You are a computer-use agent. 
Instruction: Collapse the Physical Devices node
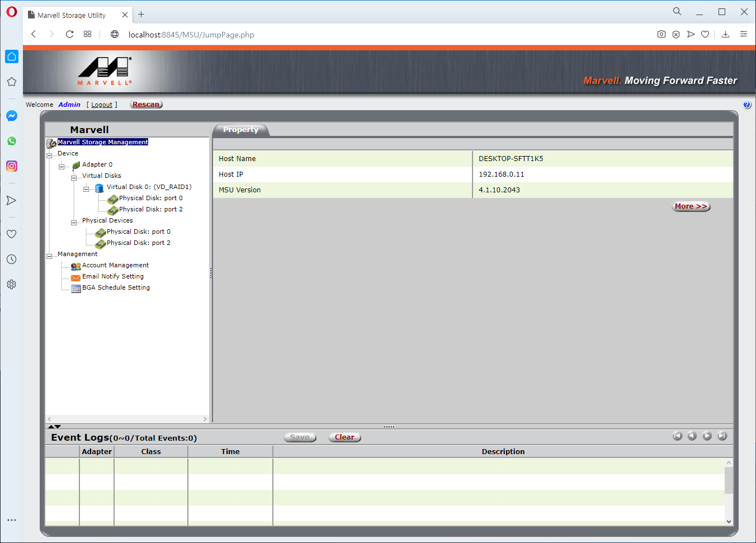click(74, 223)
